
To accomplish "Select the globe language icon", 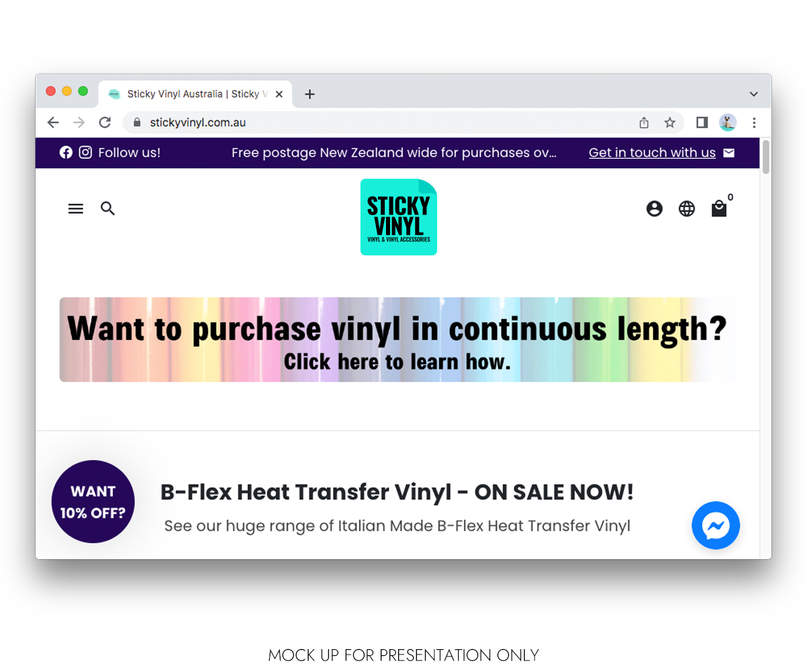I will pyautogui.click(x=687, y=209).
